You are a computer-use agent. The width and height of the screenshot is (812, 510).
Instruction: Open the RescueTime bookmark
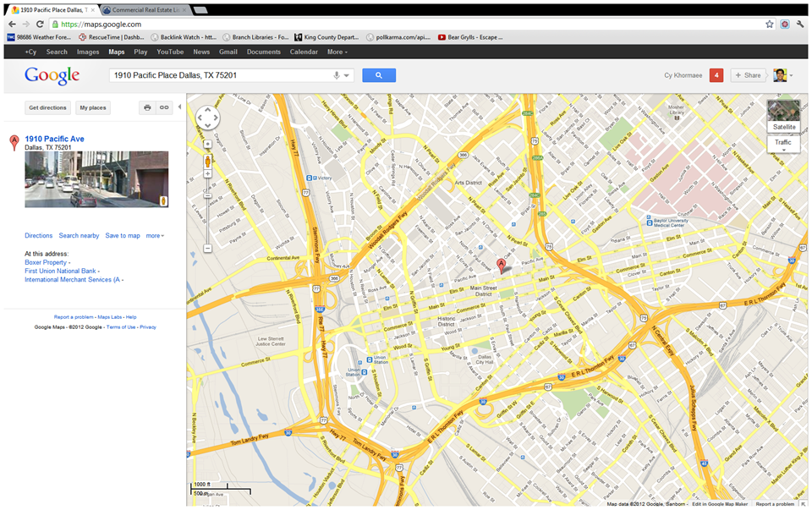pos(112,37)
